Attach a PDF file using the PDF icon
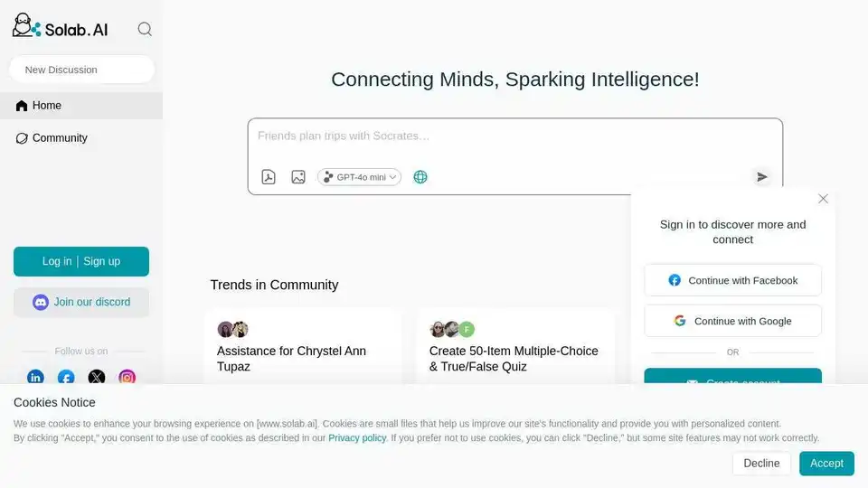The height and width of the screenshot is (488, 868). (269, 177)
